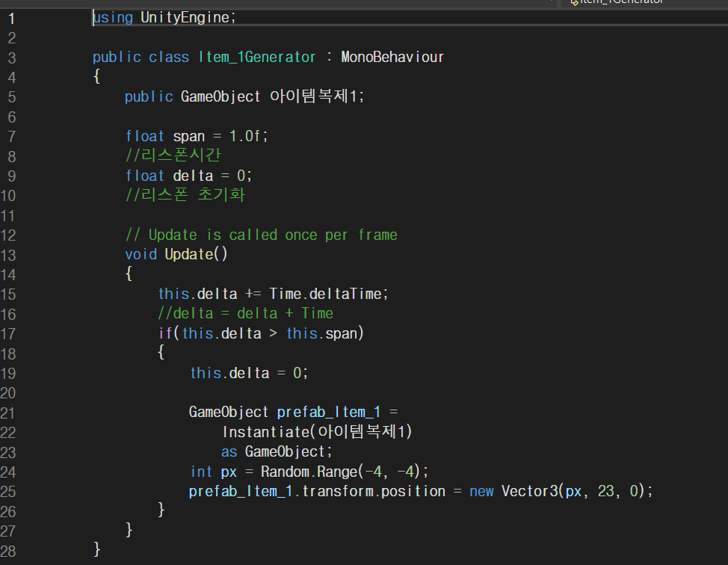This screenshot has height=565, width=728.
Task: Click 'this.delta += Time.deltaTime;' line
Action: (x=273, y=294)
